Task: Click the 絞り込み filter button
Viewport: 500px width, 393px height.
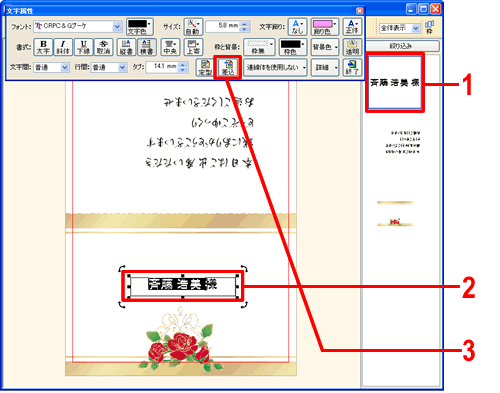Action: tap(402, 46)
